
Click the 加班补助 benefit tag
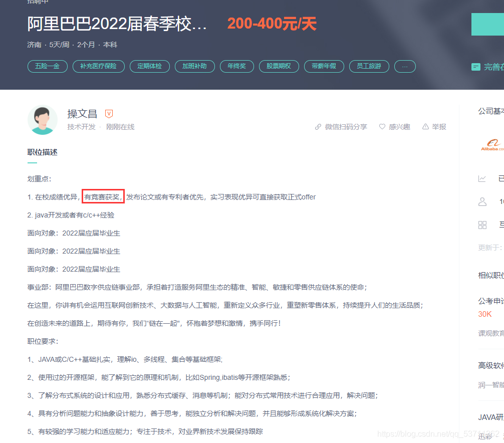pyautogui.click(x=194, y=66)
